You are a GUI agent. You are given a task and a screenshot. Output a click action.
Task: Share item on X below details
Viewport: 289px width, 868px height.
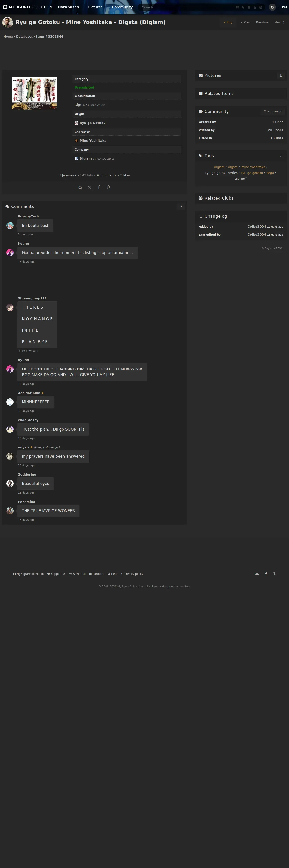90,188
